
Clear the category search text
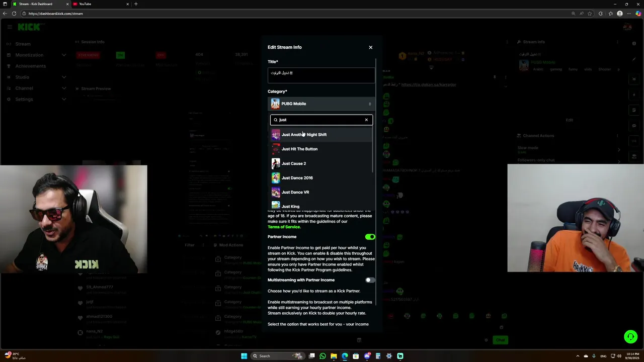click(x=366, y=120)
